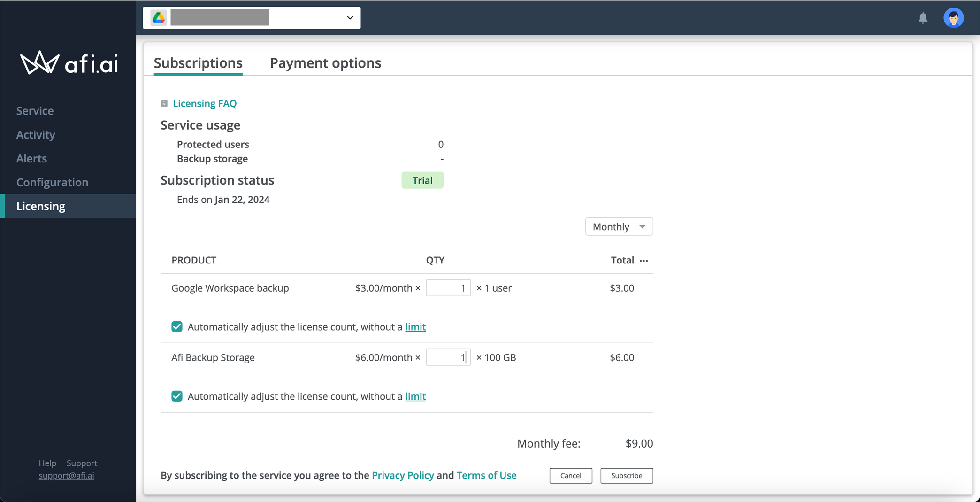Click the support@afi.ai email link
Image resolution: width=980 pixels, height=502 pixels.
pos(66,475)
